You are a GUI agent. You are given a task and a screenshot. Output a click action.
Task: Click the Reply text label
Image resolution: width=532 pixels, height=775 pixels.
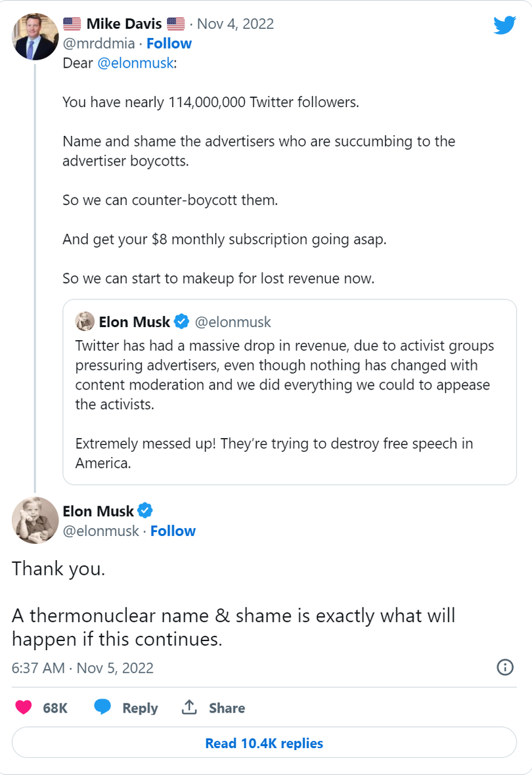click(x=140, y=708)
